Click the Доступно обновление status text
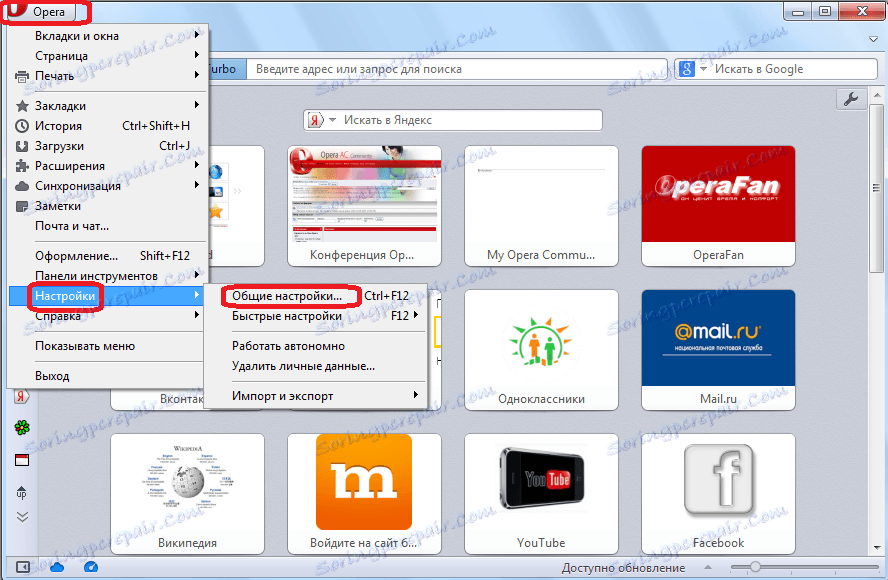The image size is (888, 580). [623, 568]
